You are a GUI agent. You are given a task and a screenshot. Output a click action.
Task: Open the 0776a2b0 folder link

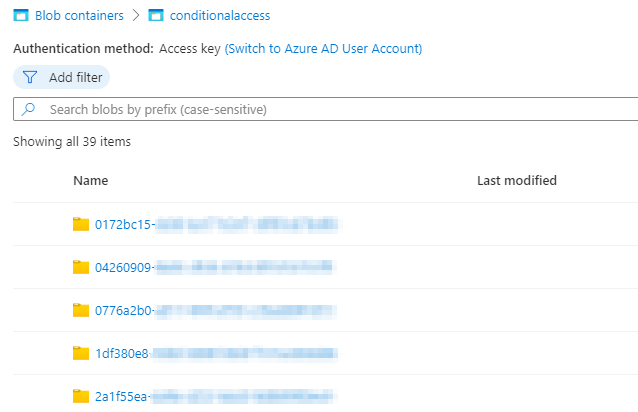click(124, 310)
